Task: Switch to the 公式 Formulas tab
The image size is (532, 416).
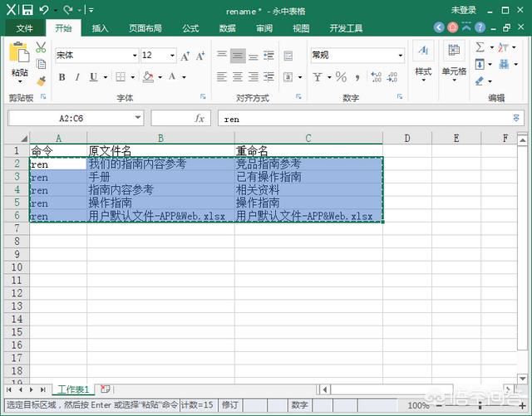Action: [190, 28]
